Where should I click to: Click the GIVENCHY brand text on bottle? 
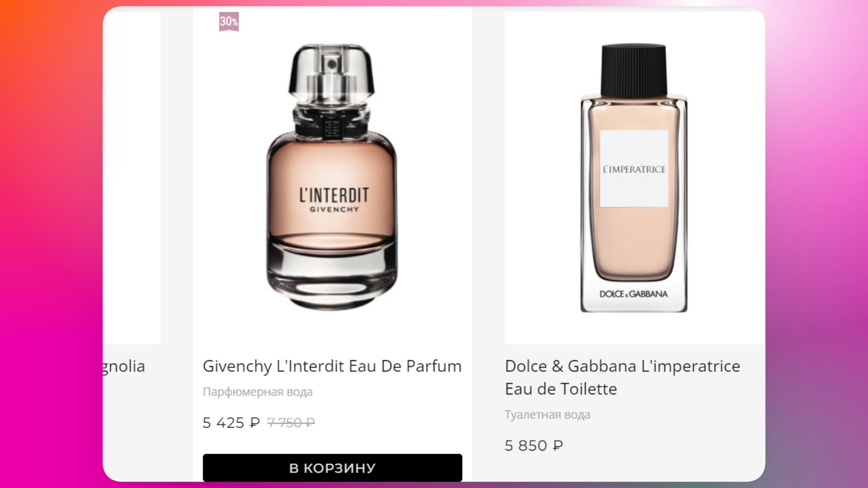coord(335,210)
